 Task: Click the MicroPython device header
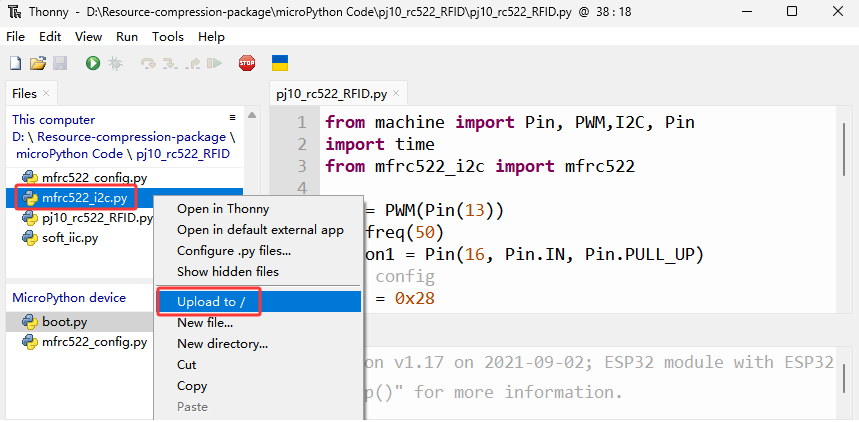[x=69, y=298]
